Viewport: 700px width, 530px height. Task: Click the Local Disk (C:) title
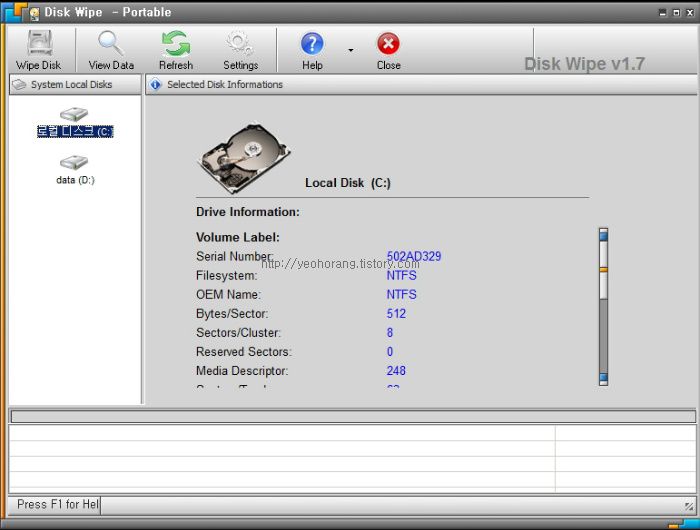click(348, 183)
